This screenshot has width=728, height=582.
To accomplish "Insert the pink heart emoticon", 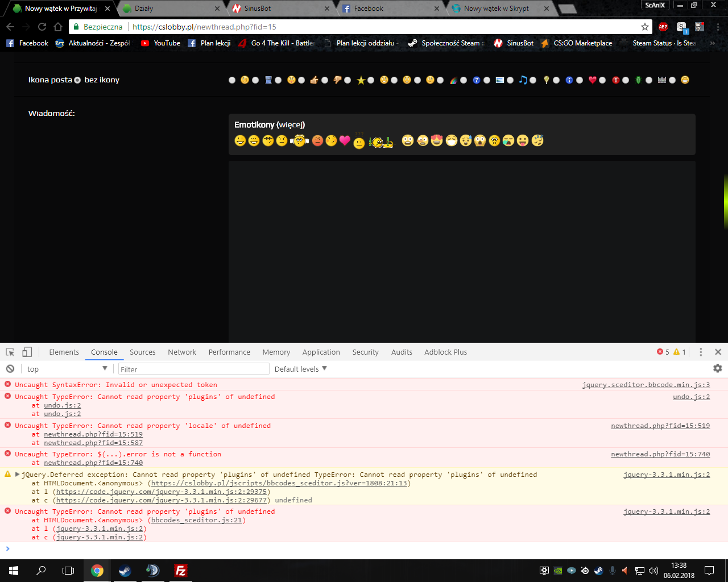I will click(345, 140).
